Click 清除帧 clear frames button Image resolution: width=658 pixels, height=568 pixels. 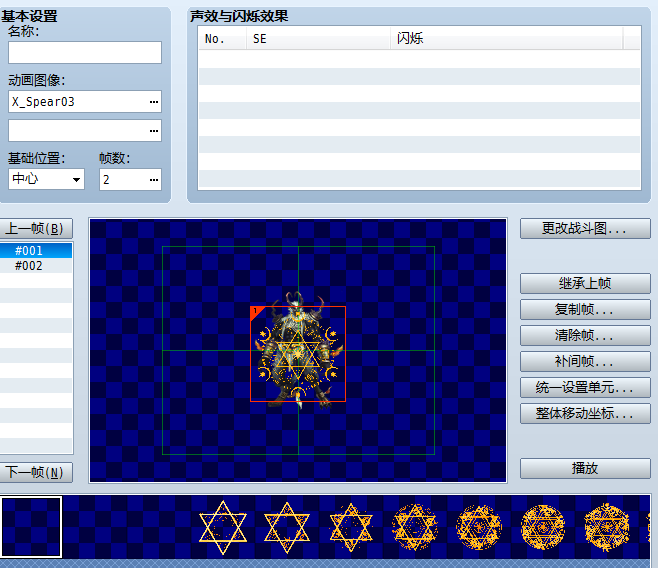585,336
